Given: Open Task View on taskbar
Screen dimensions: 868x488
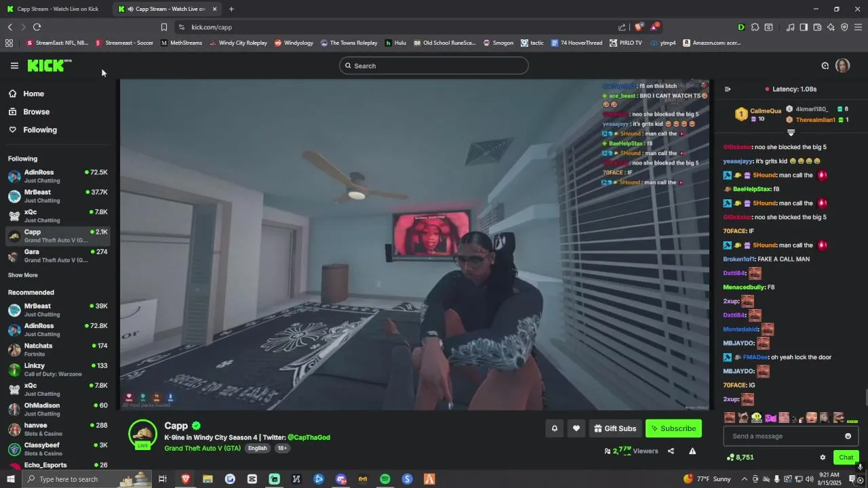Looking at the screenshot, I should [163, 479].
